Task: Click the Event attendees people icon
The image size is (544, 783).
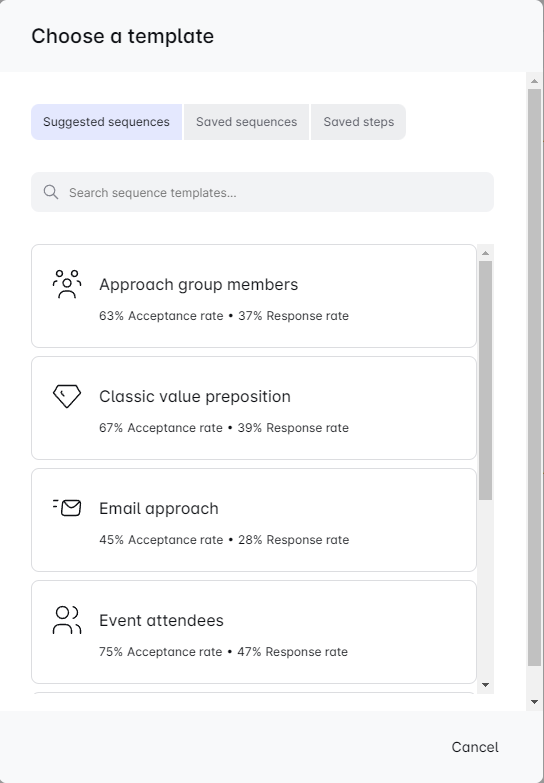Action: pyautogui.click(x=66, y=620)
